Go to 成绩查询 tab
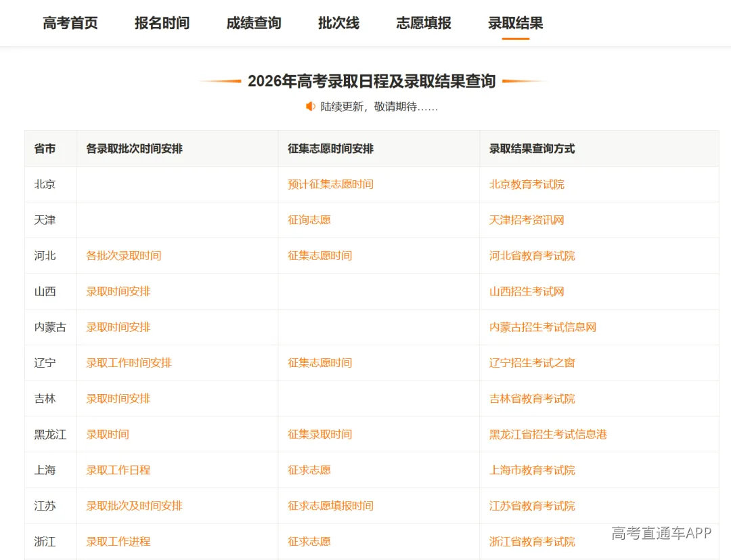 (254, 23)
